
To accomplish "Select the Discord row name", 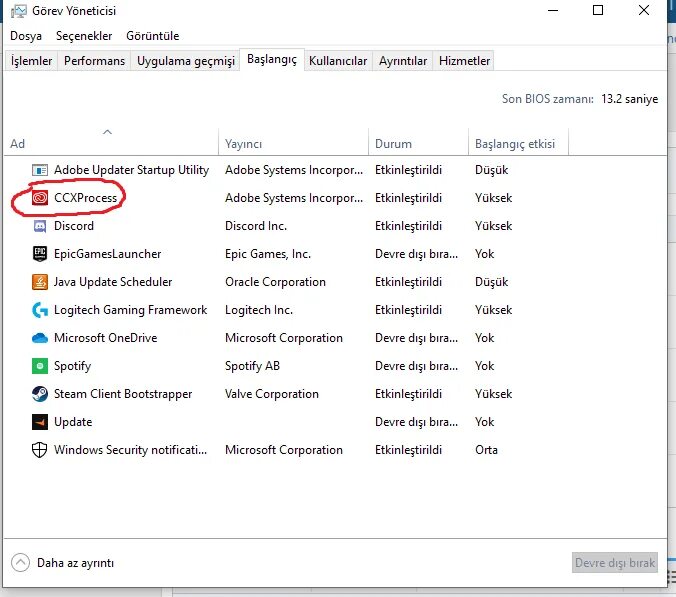I will coord(74,226).
